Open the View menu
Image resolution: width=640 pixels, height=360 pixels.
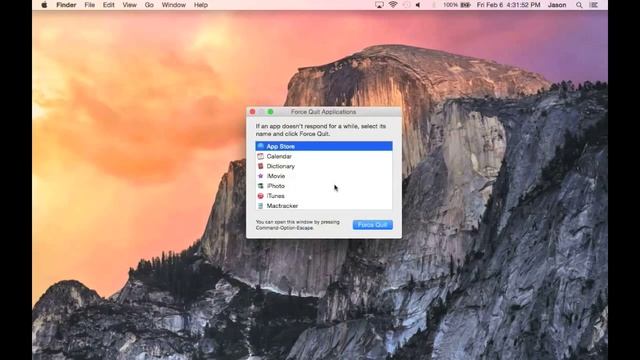(x=129, y=5)
